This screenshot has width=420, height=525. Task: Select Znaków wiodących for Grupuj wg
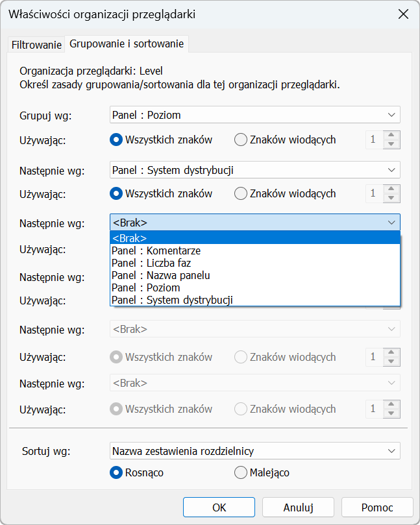tap(241, 140)
